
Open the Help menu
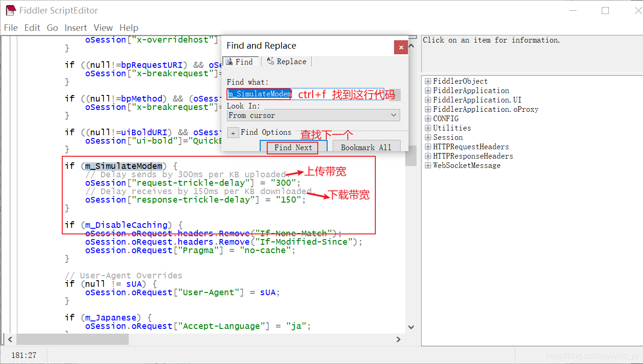point(129,28)
